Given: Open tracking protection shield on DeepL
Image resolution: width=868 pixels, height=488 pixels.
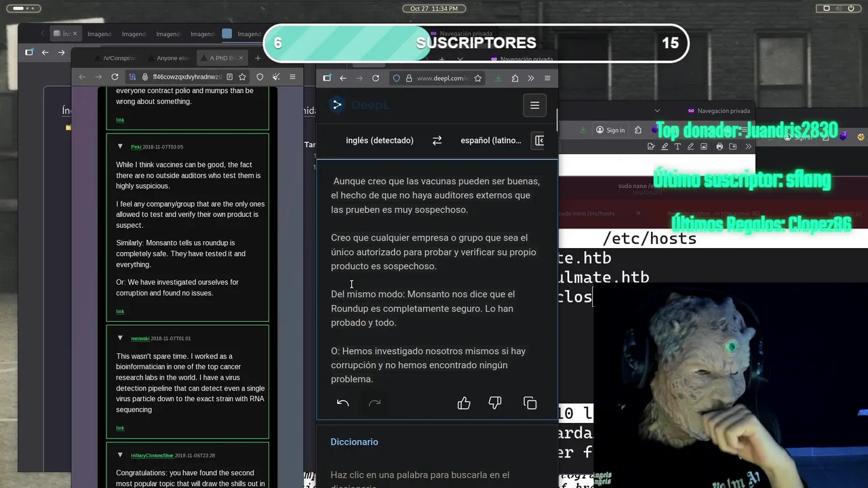Looking at the screenshot, I should coord(397,78).
